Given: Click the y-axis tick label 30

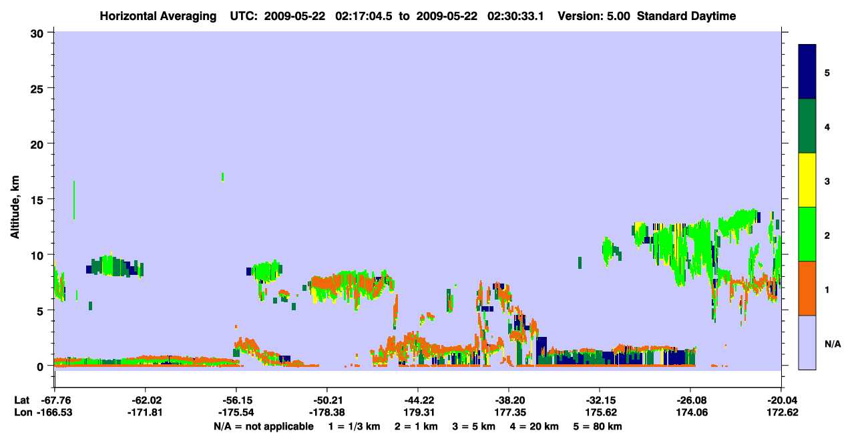Looking at the screenshot, I should [x=39, y=33].
